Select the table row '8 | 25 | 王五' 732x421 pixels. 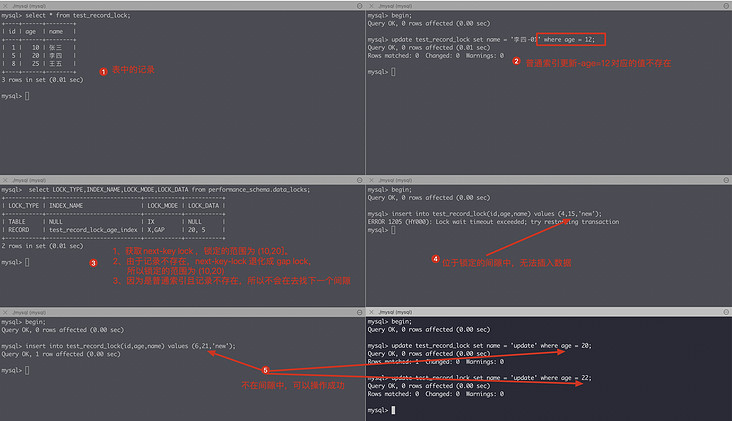39,63
